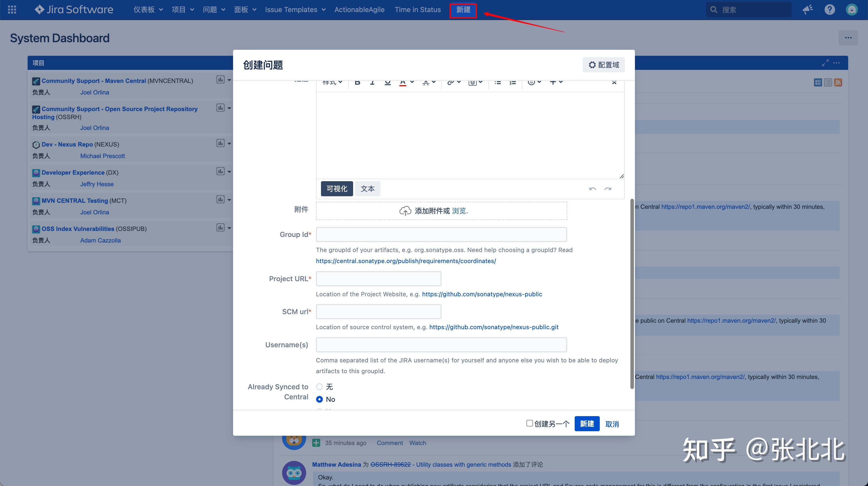The image size is (868, 486).
Task: Open the search magnifier field
Action: click(748, 10)
